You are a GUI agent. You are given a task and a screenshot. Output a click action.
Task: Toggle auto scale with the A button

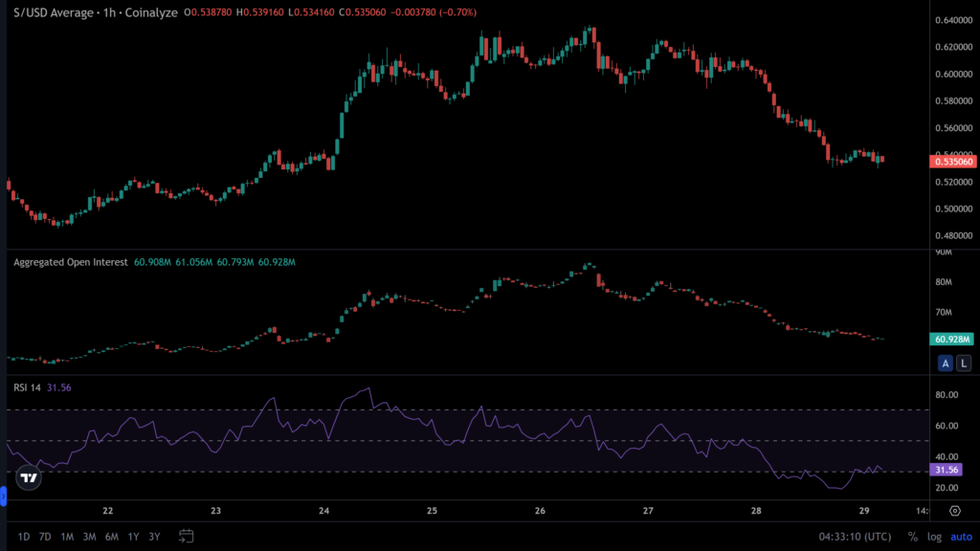click(946, 363)
